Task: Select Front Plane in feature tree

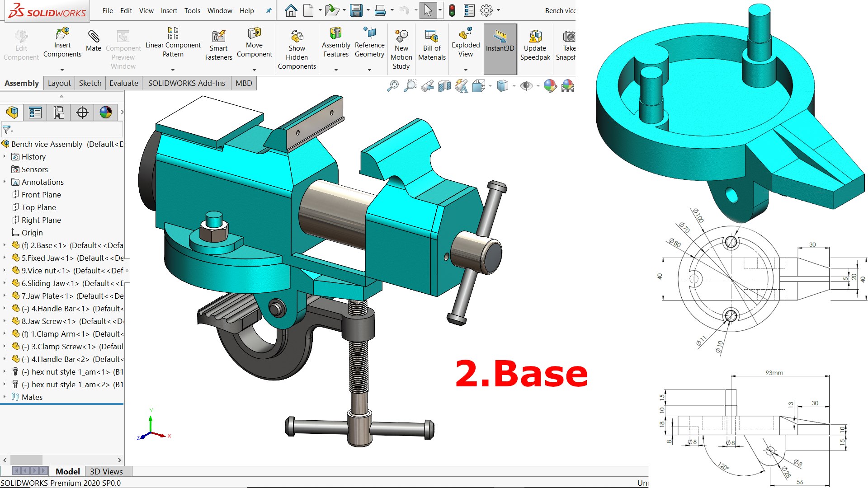Action: coord(41,195)
